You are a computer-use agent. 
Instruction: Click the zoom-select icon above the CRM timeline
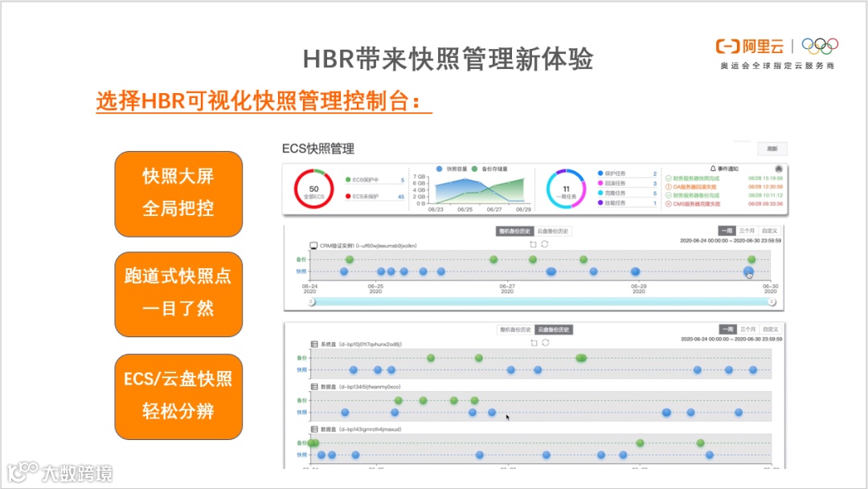[x=533, y=244]
